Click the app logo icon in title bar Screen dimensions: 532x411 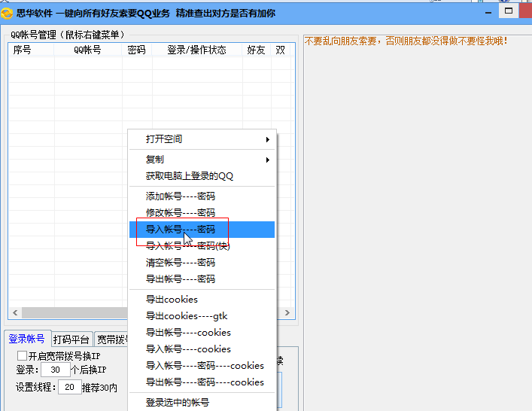coord(7,14)
